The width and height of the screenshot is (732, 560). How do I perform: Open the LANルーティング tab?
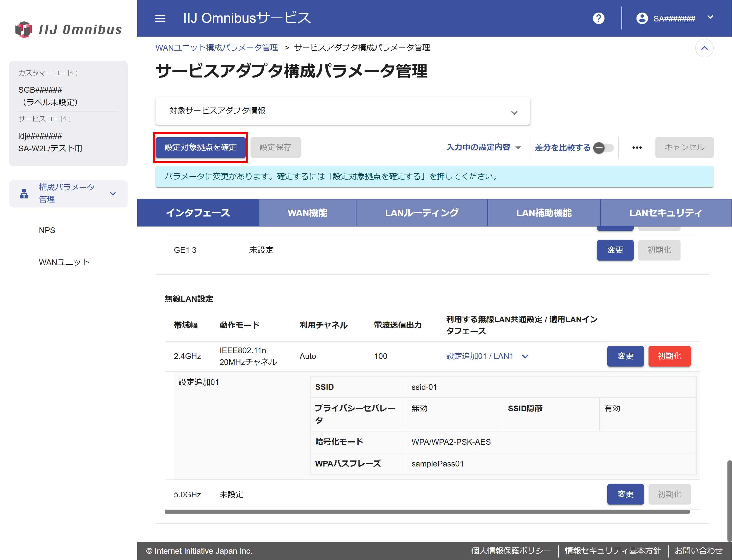tap(421, 213)
